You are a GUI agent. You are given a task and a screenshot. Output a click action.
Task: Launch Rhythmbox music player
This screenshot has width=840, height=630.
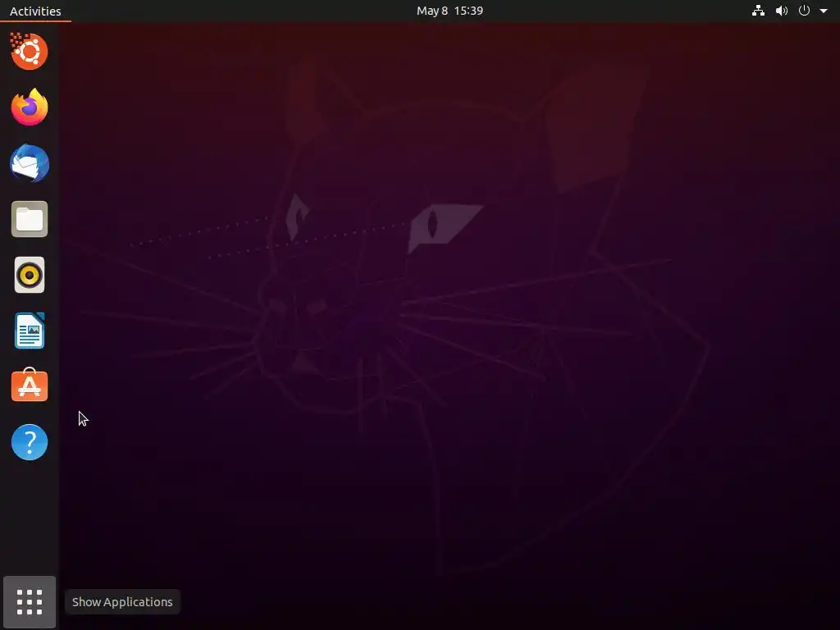click(x=30, y=275)
